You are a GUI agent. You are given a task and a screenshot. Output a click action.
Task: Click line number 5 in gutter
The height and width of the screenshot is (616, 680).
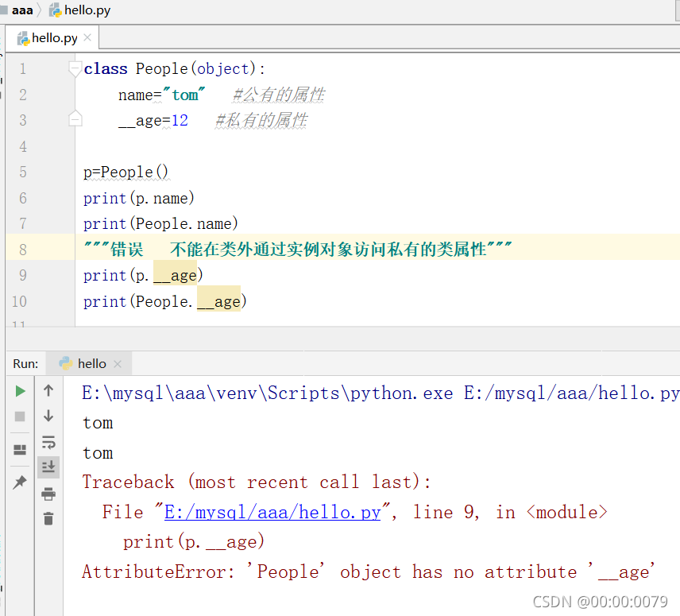coord(23,172)
